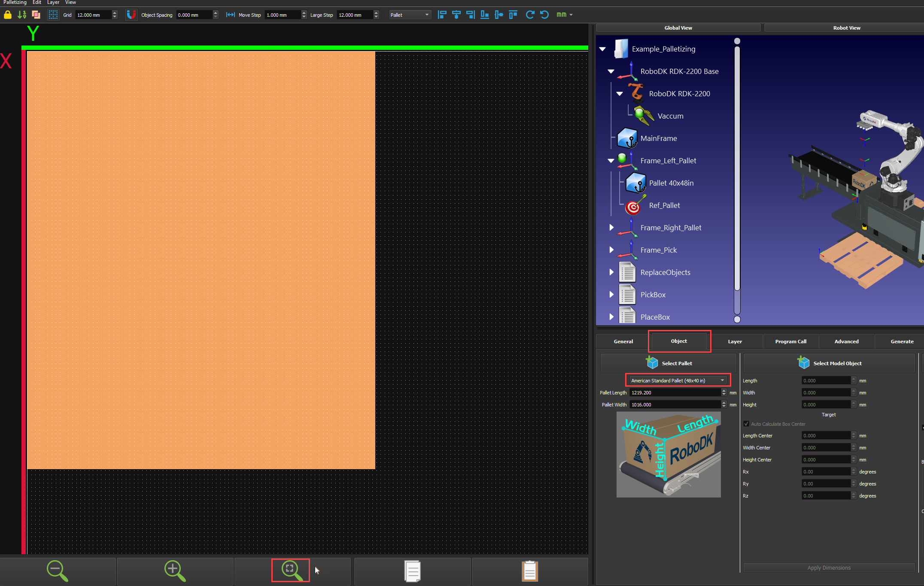The image size is (924, 586).
Task: Toggle Auto Calculate Box Center checkbox
Action: [746, 424]
